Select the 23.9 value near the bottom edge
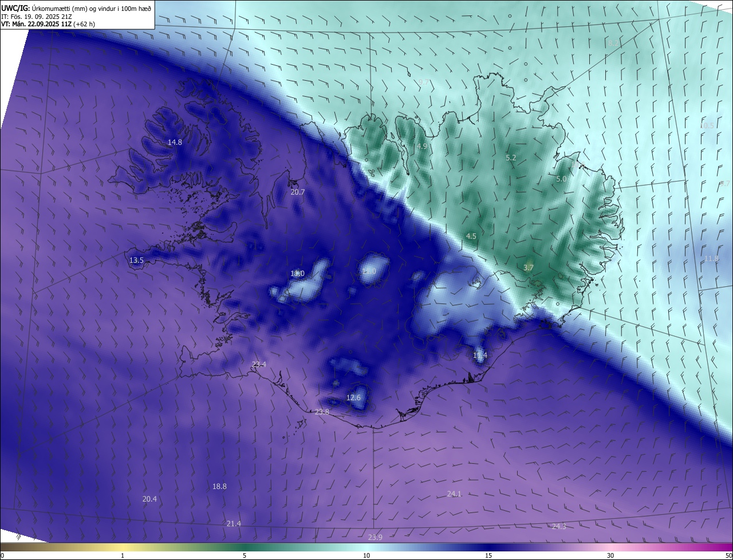This screenshot has width=733, height=560. [x=375, y=537]
